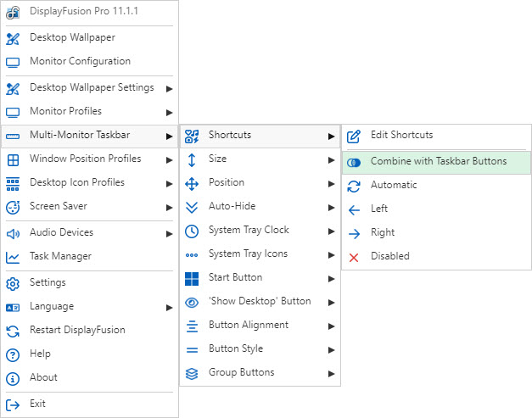
Task: Click the Group Buttons layers icon
Action: coord(192,374)
